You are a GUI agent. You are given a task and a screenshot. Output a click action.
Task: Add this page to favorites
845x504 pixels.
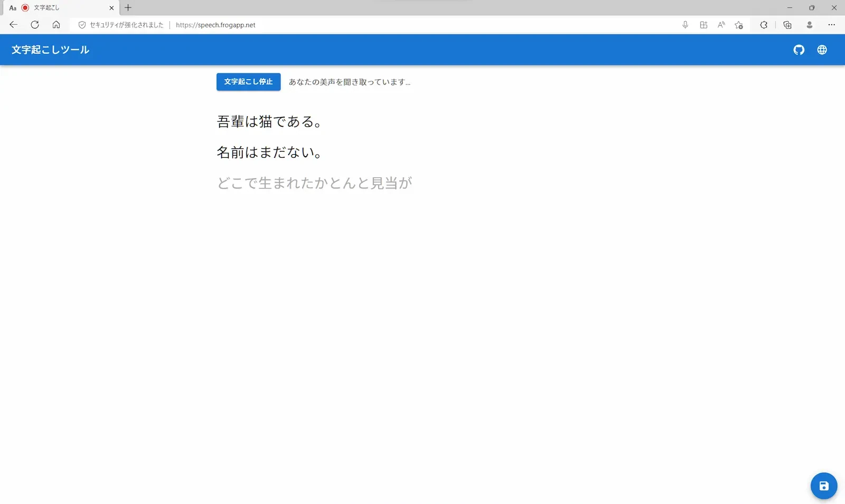(x=739, y=25)
